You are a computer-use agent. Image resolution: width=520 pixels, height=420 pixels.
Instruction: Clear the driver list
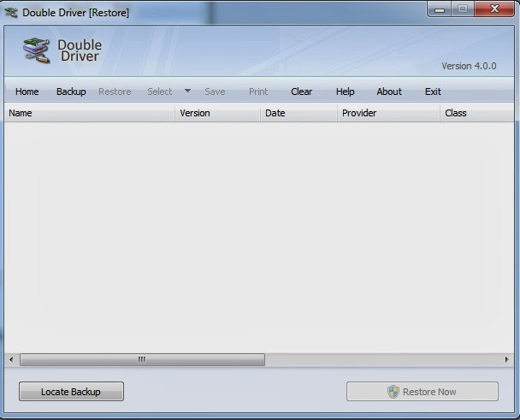[x=301, y=92]
